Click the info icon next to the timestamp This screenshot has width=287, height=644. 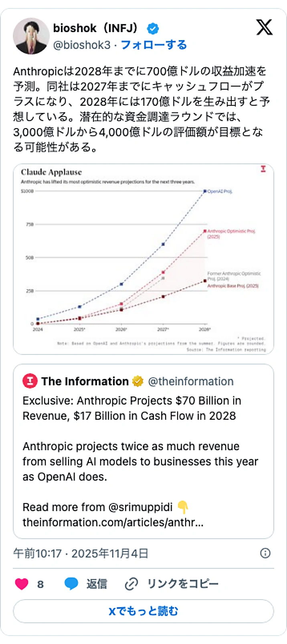(x=265, y=553)
